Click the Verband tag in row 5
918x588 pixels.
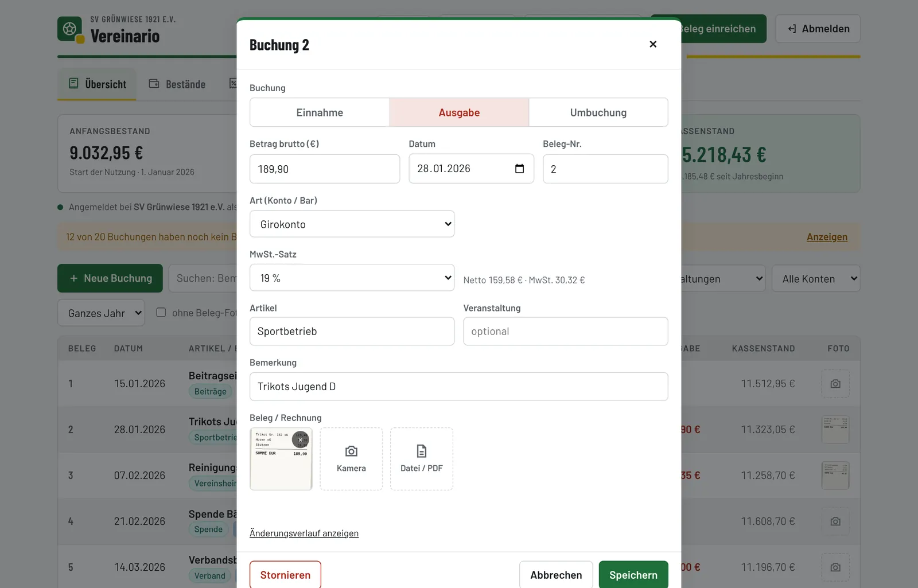click(x=209, y=576)
